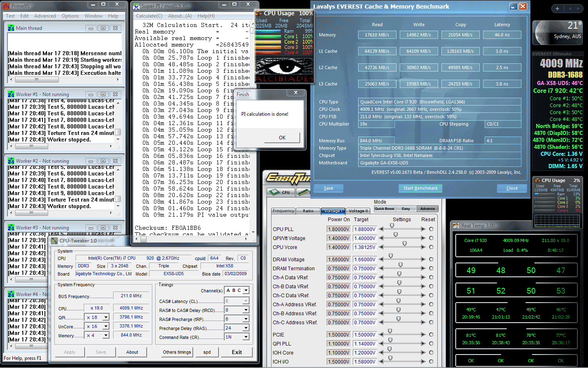This screenshot has height=368, width=588.
Task: Click the Real Temp 3.00 title icon
Action: 456,225
